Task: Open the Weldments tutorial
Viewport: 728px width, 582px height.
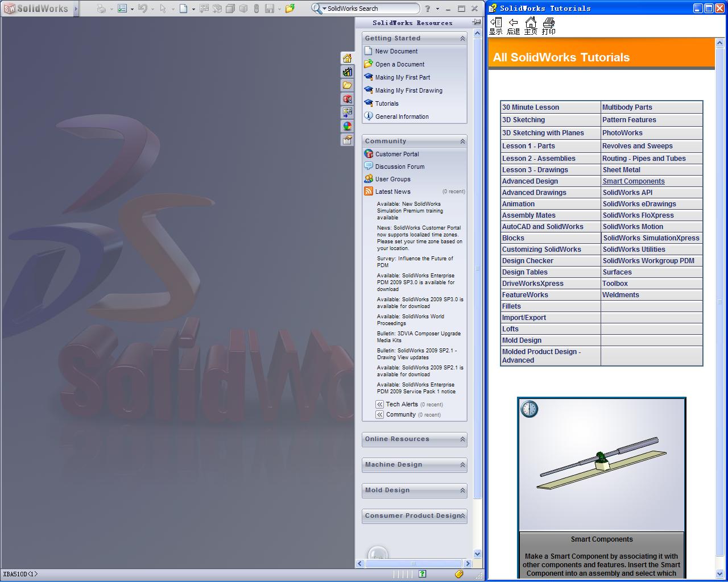Action: tap(621, 295)
